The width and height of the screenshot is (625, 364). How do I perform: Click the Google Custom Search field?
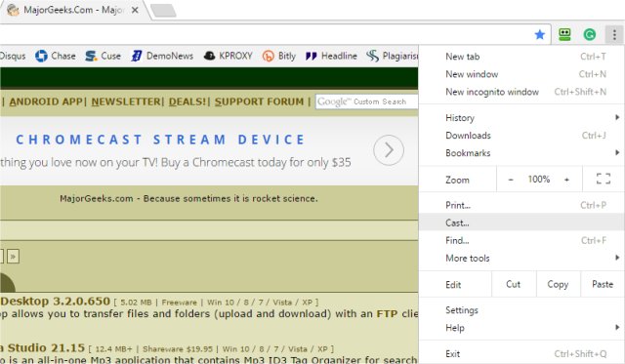coord(366,101)
